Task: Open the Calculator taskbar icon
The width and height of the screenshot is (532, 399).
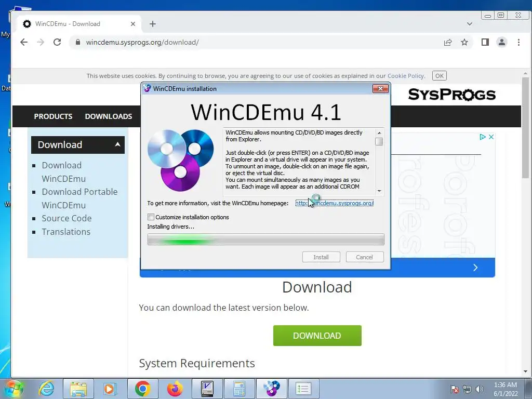Action: point(239,389)
